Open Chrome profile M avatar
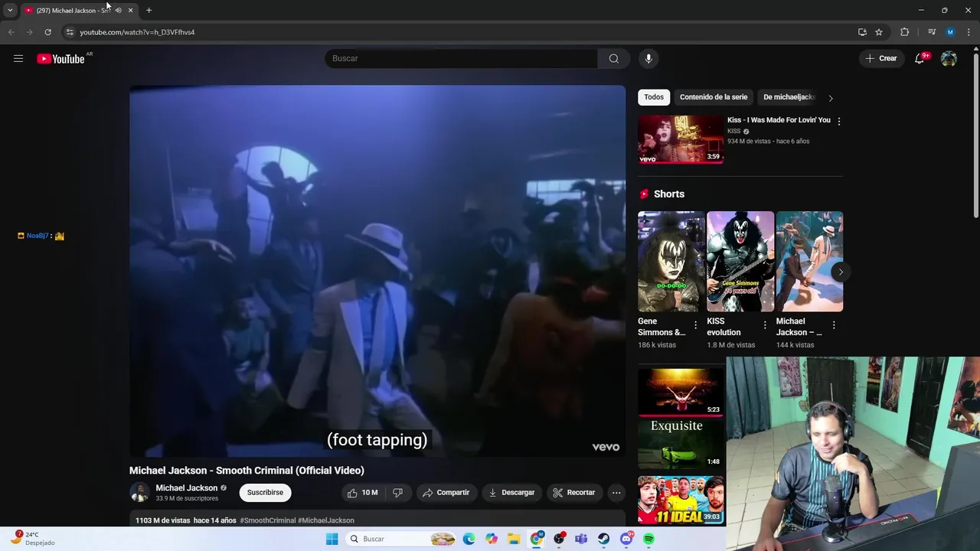Screen dimensions: 980x551 click(x=950, y=32)
